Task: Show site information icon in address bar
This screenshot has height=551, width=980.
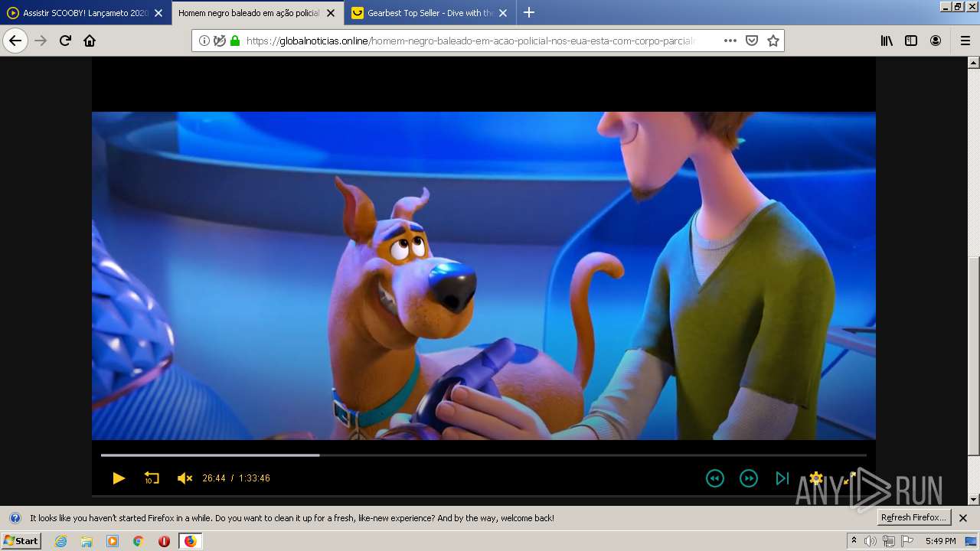Action: [204, 41]
